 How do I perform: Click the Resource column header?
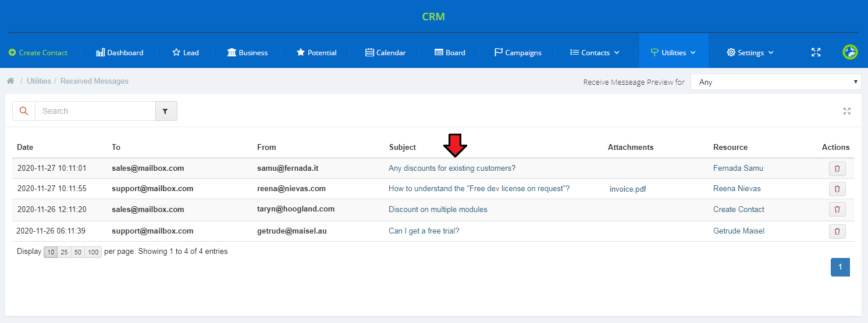[730, 148]
